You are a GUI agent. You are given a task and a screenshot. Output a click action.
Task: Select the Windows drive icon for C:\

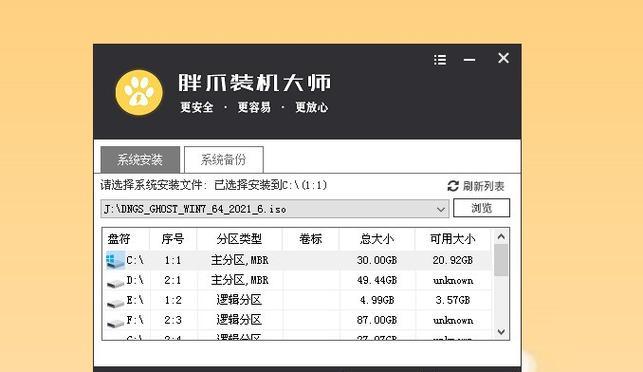[x=115, y=260]
